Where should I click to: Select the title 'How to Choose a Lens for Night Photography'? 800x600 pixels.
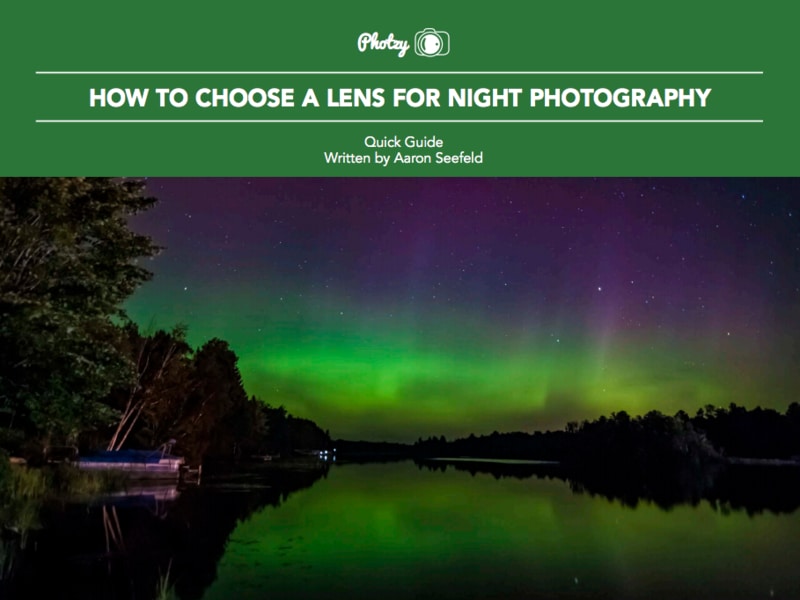400,97
